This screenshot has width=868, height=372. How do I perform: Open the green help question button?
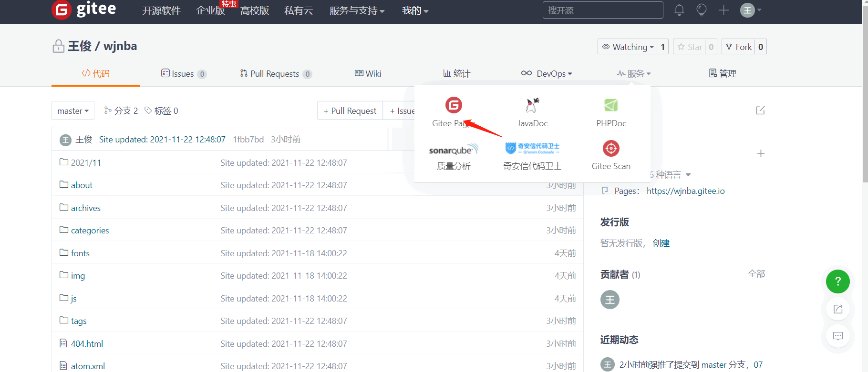(837, 282)
